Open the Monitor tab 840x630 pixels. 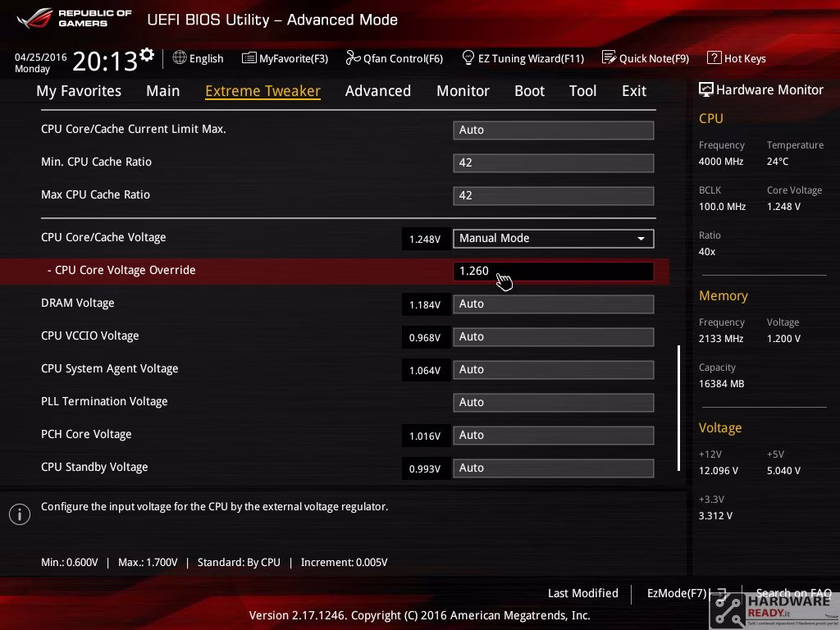(463, 91)
